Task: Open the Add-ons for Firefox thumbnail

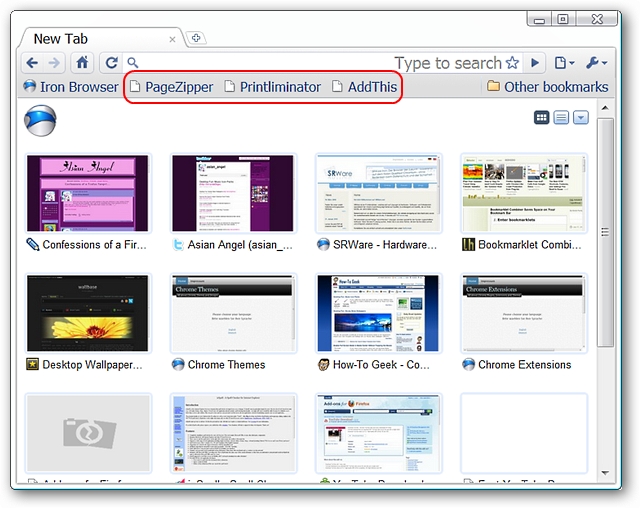Action: (378, 433)
